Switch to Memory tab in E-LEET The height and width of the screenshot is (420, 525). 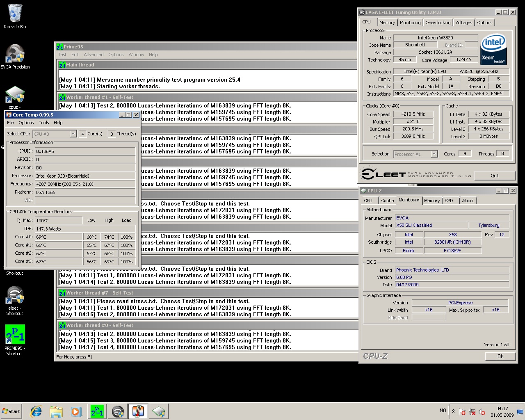(387, 23)
